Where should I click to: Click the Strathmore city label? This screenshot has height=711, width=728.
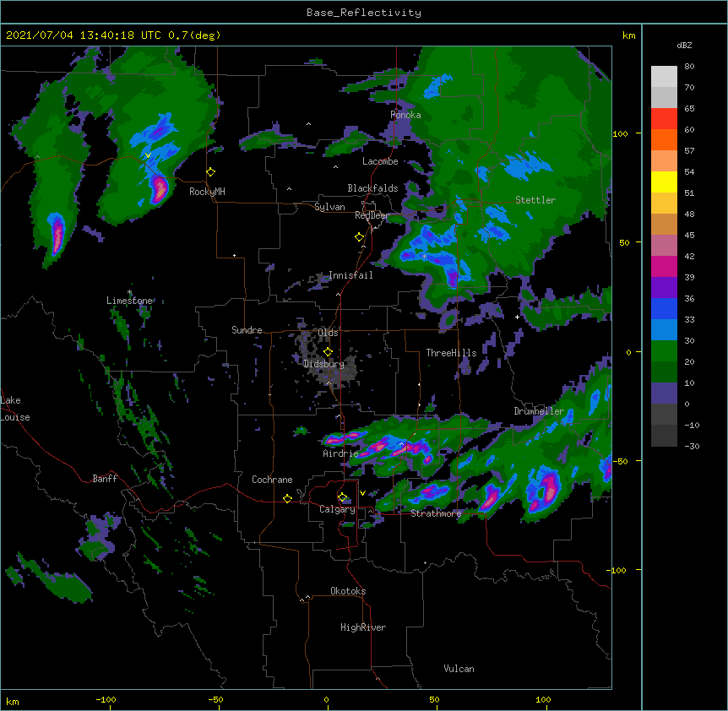click(x=436, y=513)
